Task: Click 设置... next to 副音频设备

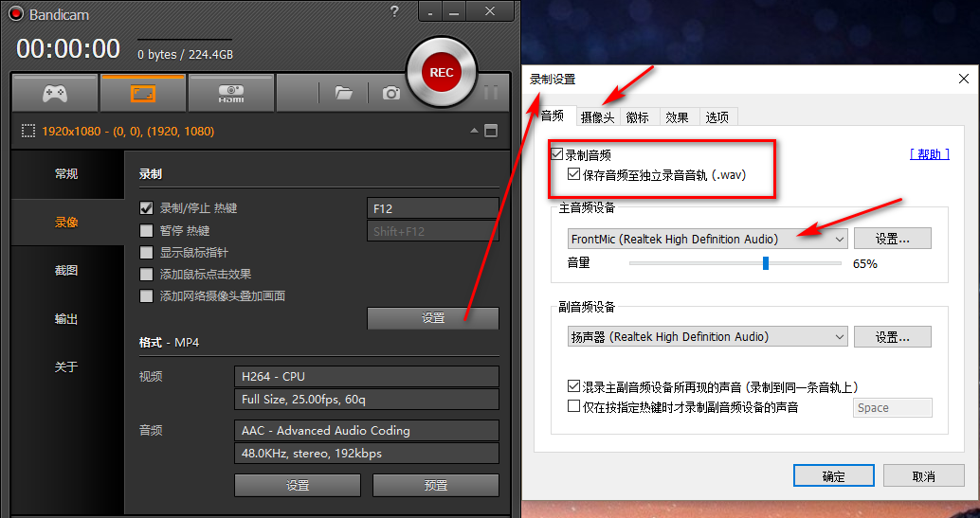Action: 893,337
